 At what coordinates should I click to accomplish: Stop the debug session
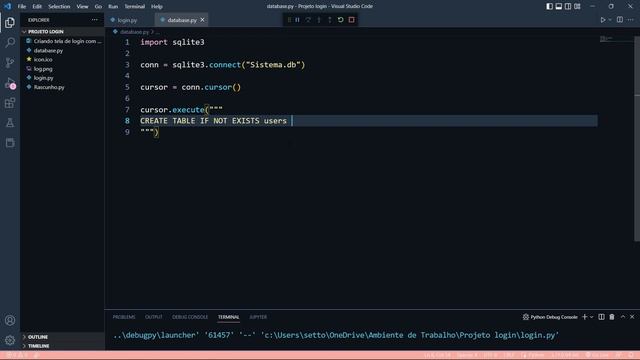[351, 20]
